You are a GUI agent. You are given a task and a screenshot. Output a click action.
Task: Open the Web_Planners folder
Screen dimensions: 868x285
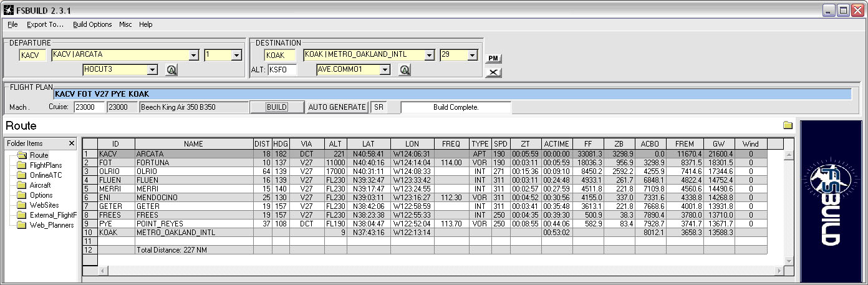pos(52,225)
